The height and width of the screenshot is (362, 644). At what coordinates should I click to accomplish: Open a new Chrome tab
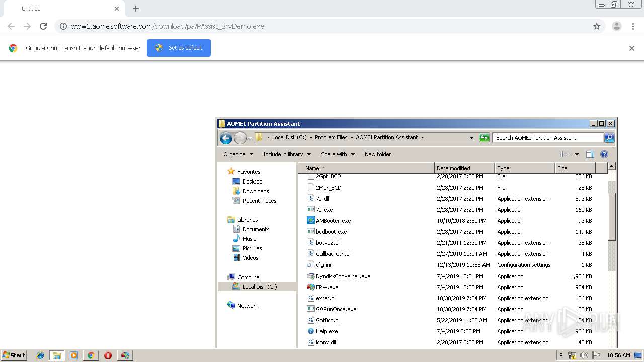pyautogui.click(x=136, y=9)
